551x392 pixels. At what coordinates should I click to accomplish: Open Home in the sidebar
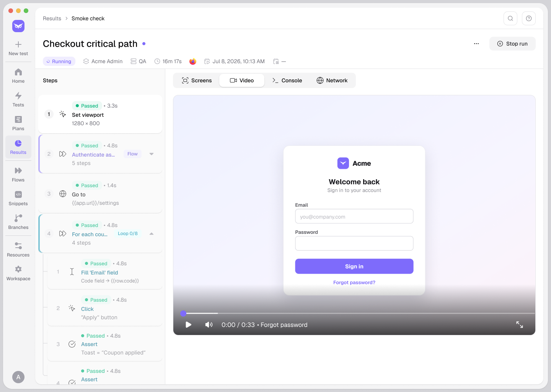point(18,76)
